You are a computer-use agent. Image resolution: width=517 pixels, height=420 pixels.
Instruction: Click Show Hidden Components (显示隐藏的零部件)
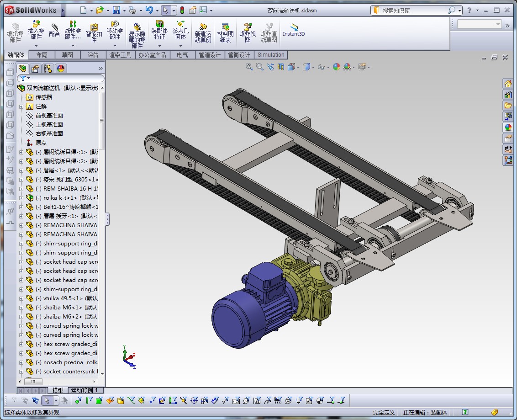click(x=137, y=36)
